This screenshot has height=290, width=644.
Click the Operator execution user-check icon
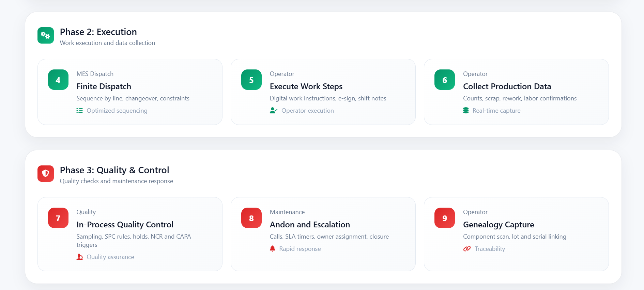point(273,111)
